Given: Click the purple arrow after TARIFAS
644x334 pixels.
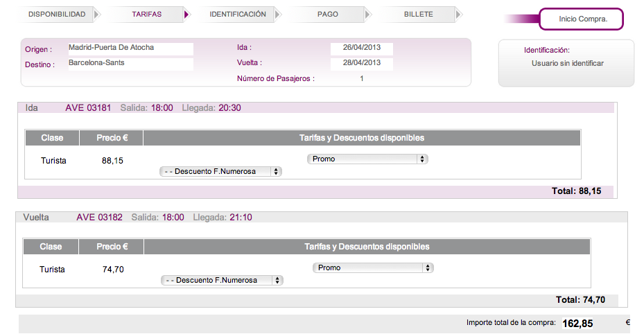Looking at the screenshot, I should pyautogui.click(x=186, y=15).
